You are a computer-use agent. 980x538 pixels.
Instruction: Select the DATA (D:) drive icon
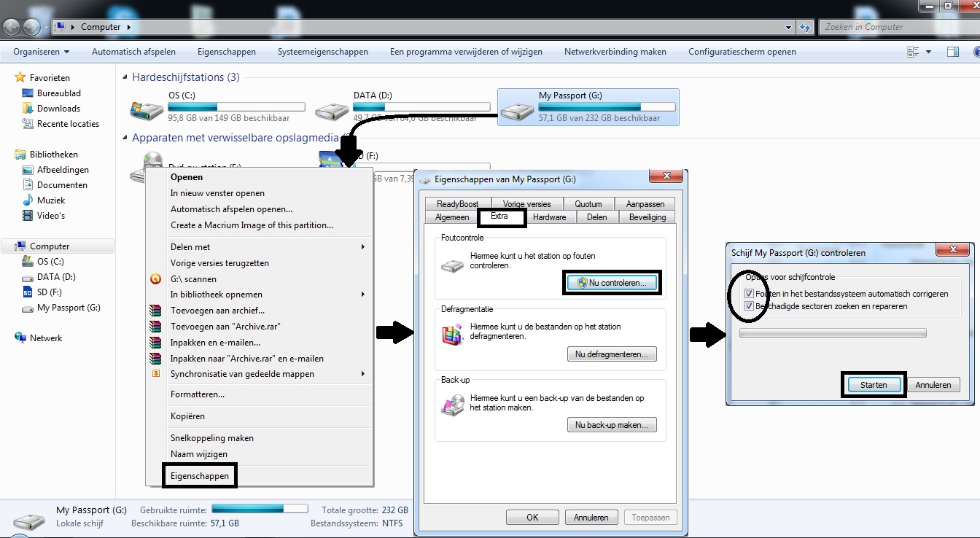tap(332, 110)
